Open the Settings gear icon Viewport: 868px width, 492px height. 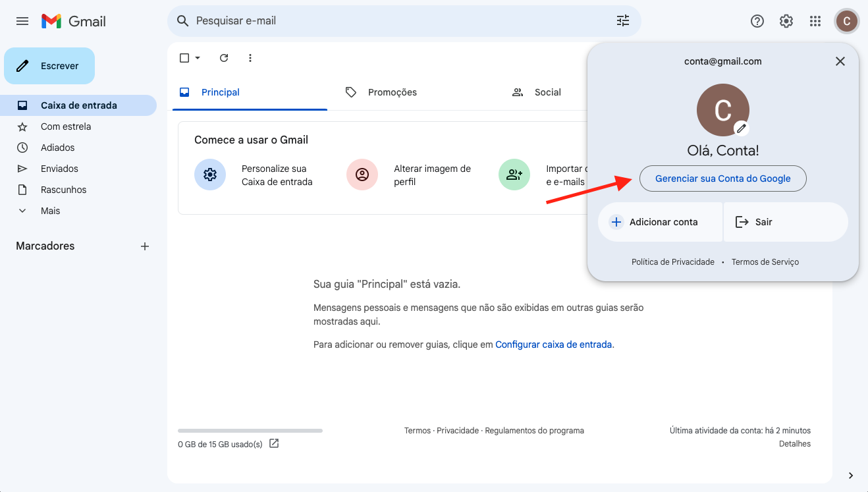[x=786, y=21]
